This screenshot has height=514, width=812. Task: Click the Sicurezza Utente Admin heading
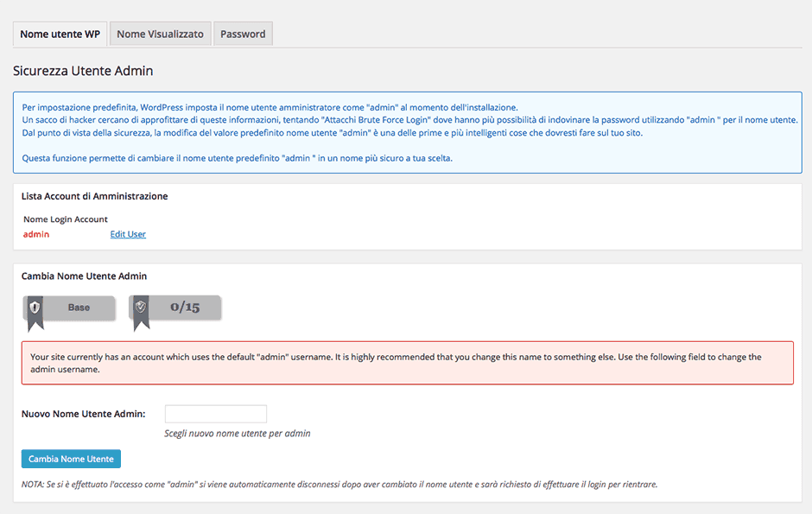coord(83,71)
